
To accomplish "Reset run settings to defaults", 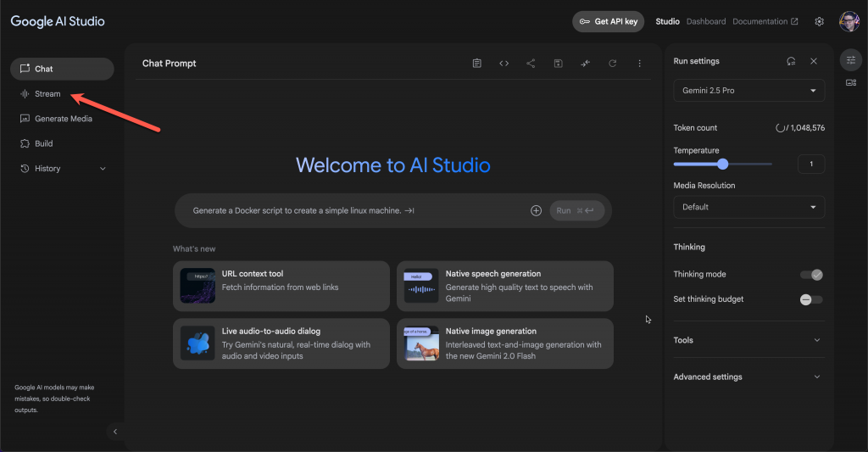I will [x=791, y=61].
